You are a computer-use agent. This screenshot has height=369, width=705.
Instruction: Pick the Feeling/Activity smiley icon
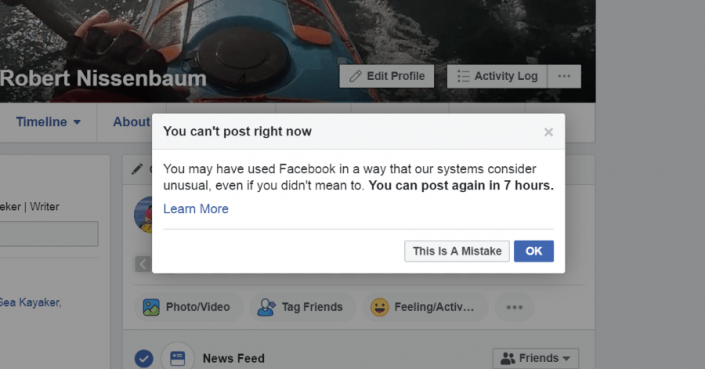pyautogui.click(x=379, y=307)
